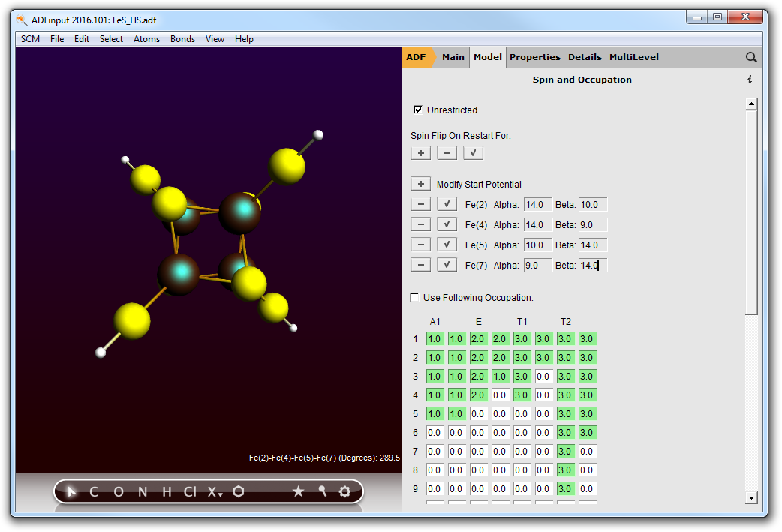782x532 pixels.
Task: Toggle the Unrestricted checkbox
Action: coord(418,110)
